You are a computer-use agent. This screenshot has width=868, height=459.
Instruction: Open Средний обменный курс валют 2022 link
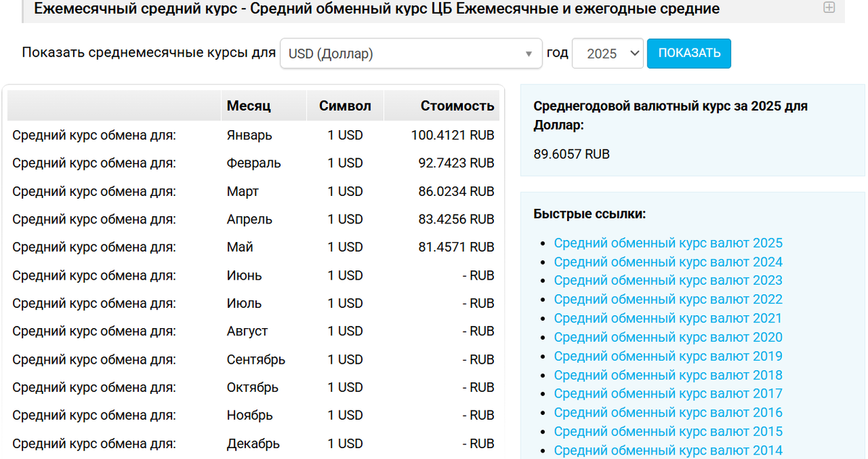point(668,299)
